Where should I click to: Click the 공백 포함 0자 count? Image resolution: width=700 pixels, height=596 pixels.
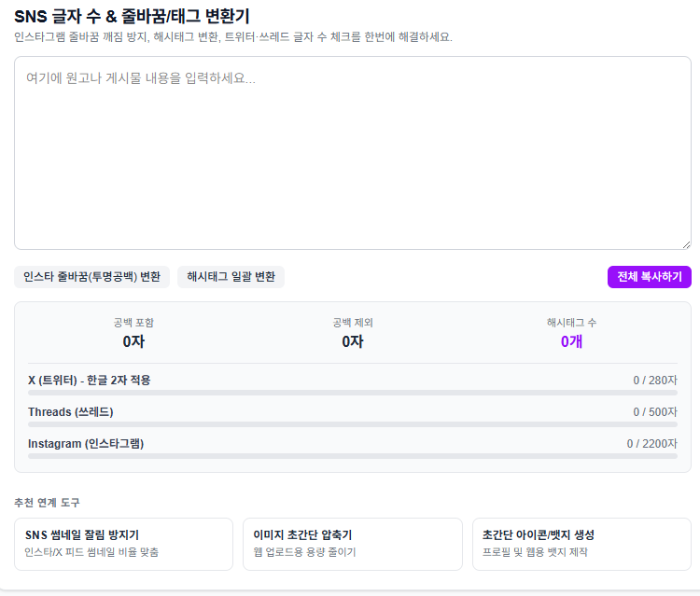click(133, 341)
